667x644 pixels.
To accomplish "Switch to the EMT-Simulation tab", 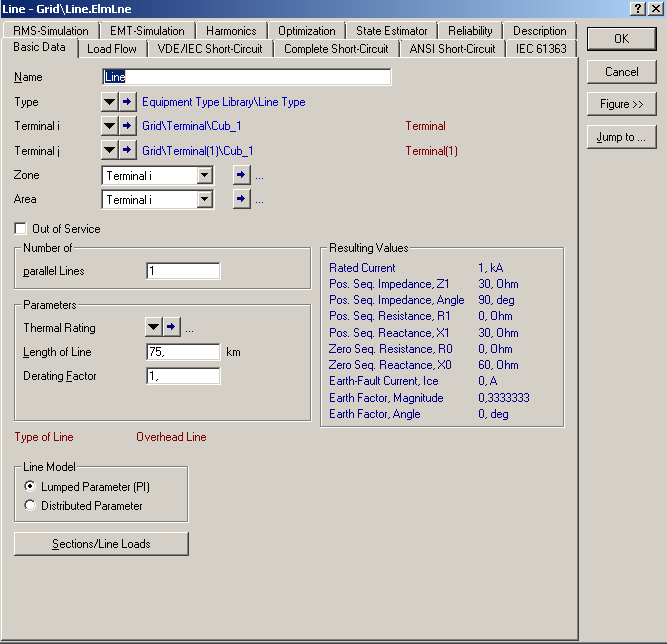I will 147,31.
